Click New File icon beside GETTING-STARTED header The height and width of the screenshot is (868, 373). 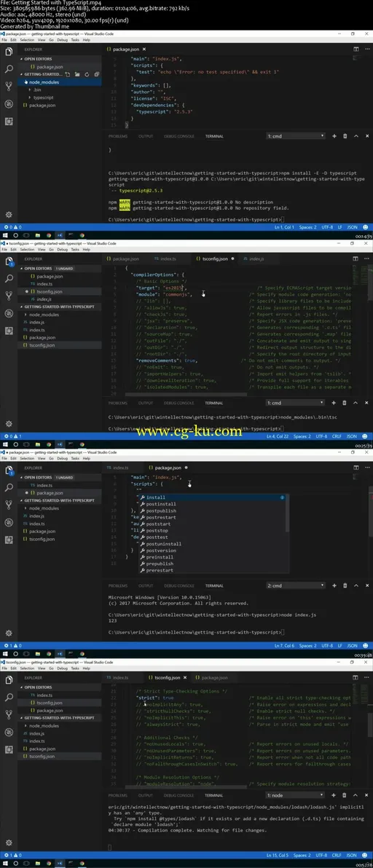pos(68,74)
